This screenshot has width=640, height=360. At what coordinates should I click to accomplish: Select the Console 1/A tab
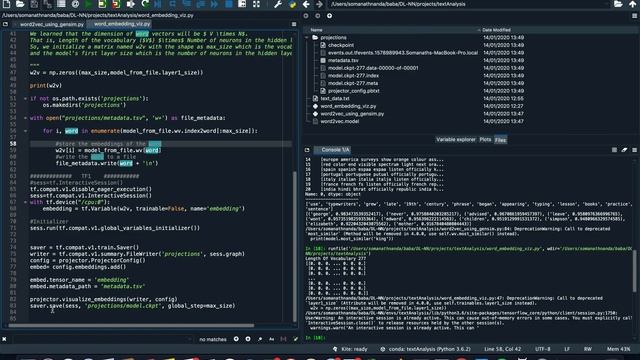335,150
